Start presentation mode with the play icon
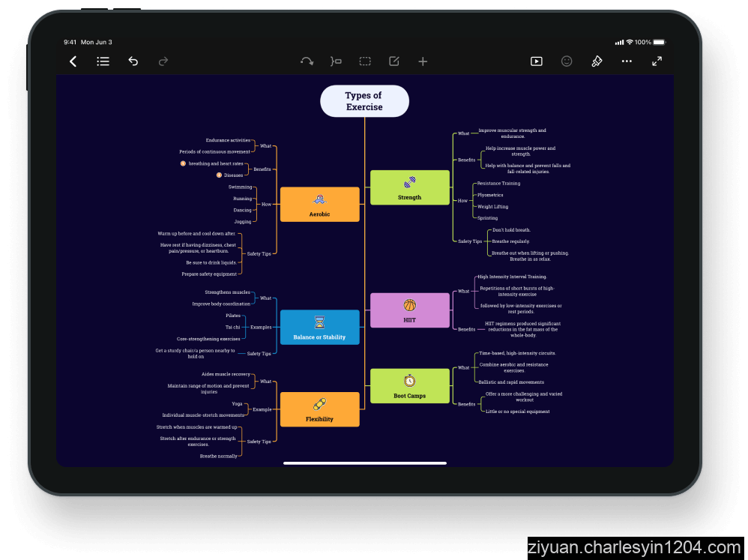The width and height of the screenshot is (748, 560). click(537, 61)
